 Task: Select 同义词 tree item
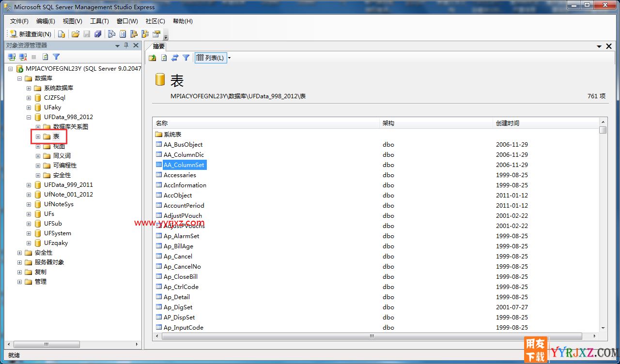coord(62,156)
